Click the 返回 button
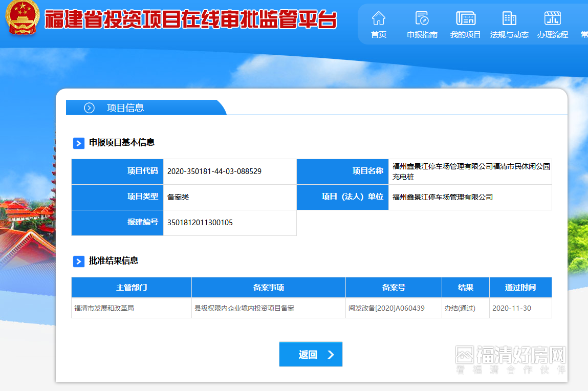Viewport: 588px width, 391px height. (x=311, y=354)
